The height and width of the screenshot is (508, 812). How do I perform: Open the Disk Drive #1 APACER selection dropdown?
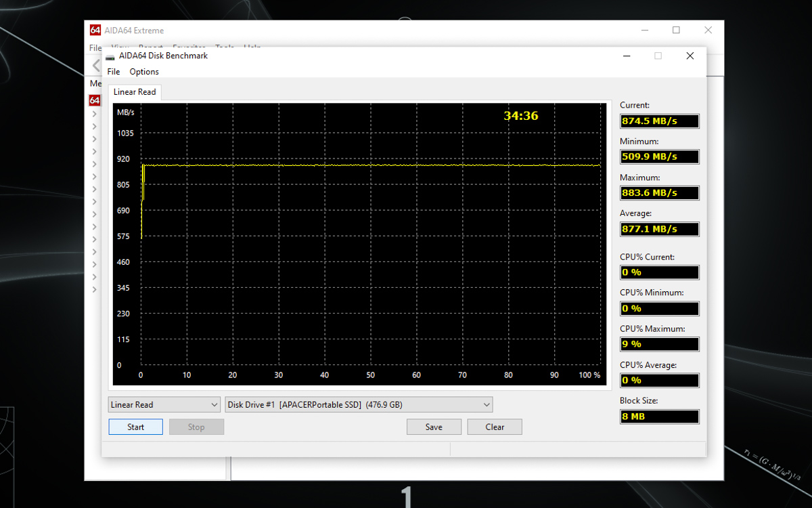(359, 404)
